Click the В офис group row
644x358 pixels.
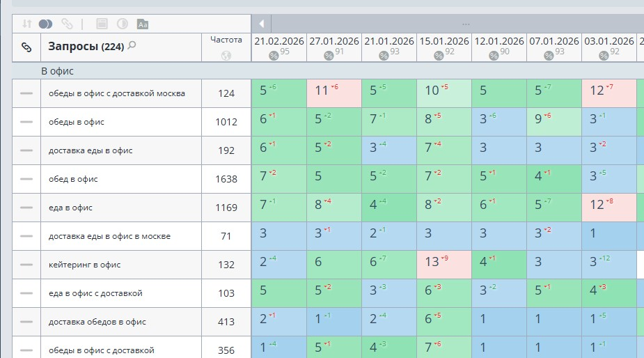point(328,71)
